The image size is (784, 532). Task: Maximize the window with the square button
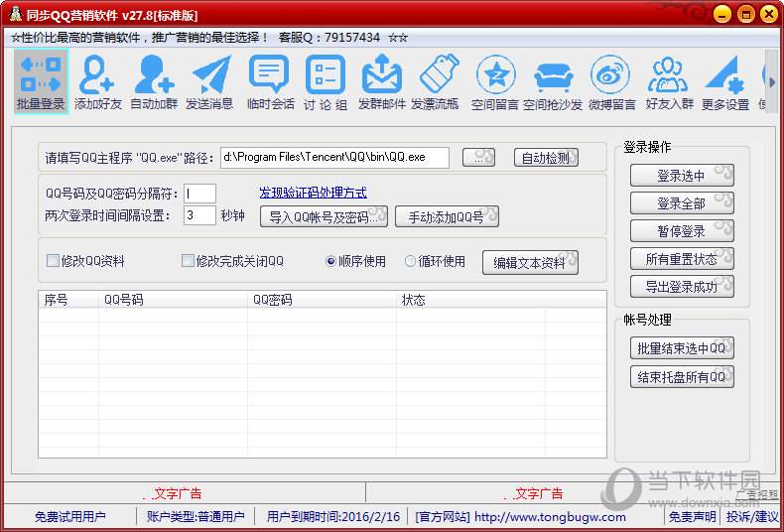(746, 14)
